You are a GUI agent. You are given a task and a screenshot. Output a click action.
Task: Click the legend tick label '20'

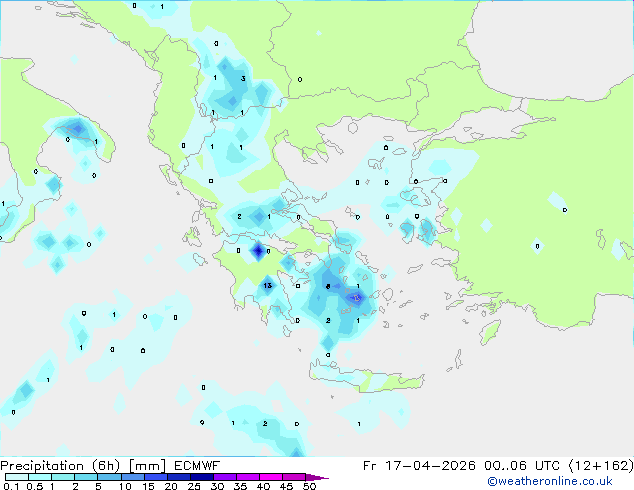coord(171,486)
